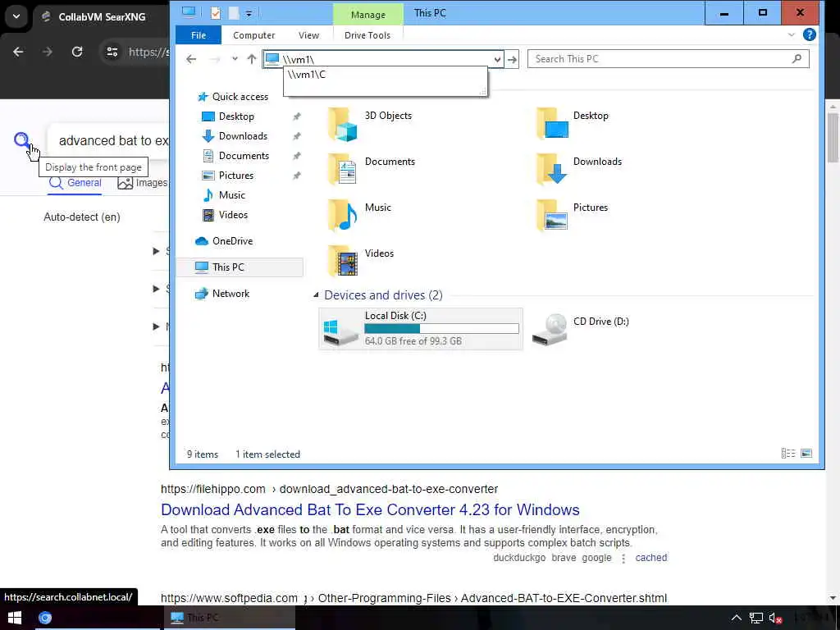
Task: Open the View ribbon tab
Action: click(x=308, y=34)
